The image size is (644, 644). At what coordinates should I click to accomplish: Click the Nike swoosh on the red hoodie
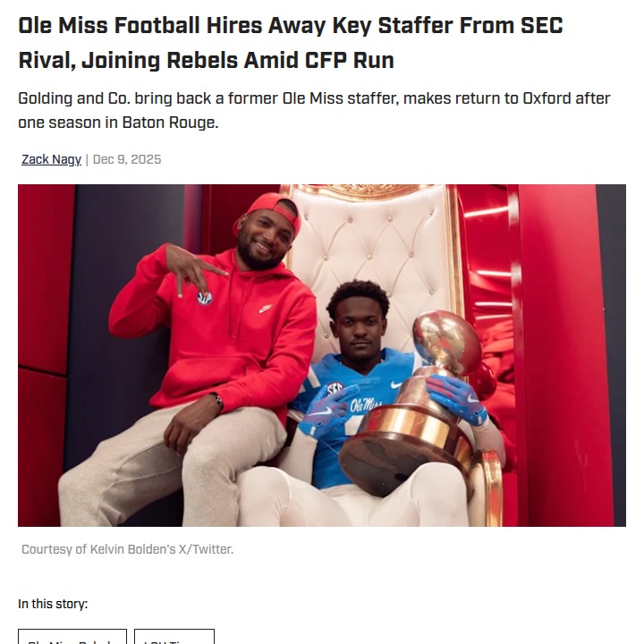point(266,309)
